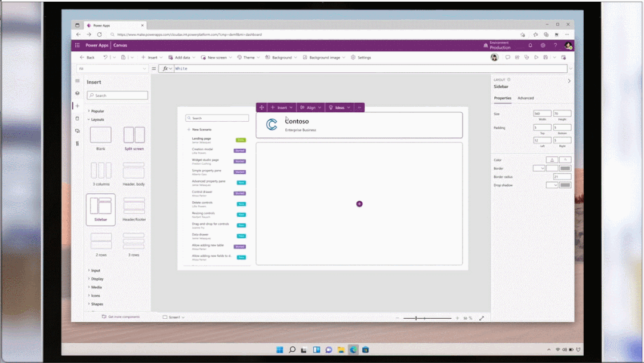The width and height of the screenshot is (644, 363).
Task: Open the Comments speech bubble icon
Action: tap(508, 57)
